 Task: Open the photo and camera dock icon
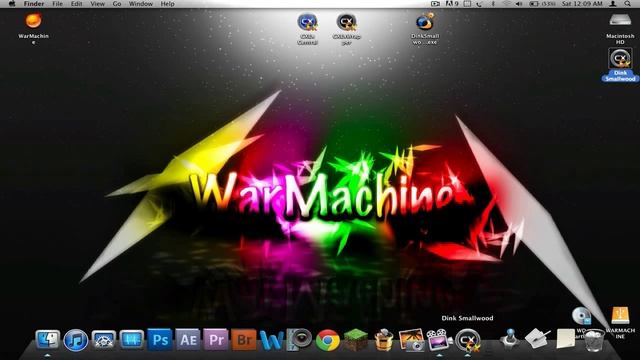pyautogui.click(x=411, y=340)
